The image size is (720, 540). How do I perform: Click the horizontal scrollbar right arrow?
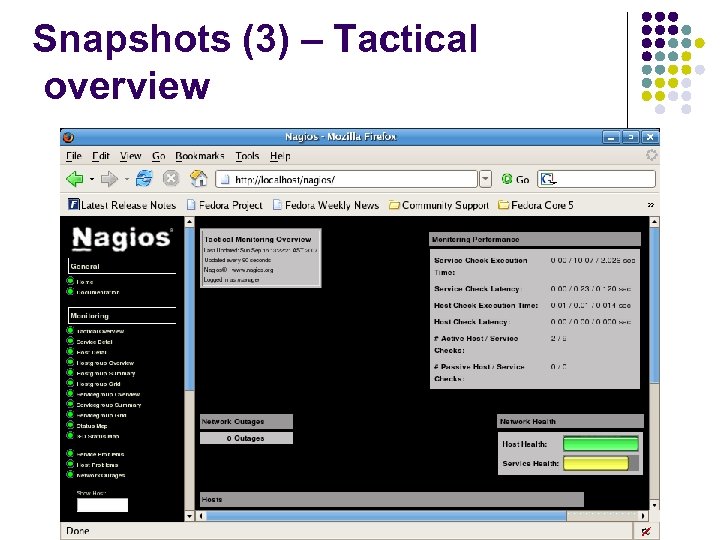click(643, 516)
